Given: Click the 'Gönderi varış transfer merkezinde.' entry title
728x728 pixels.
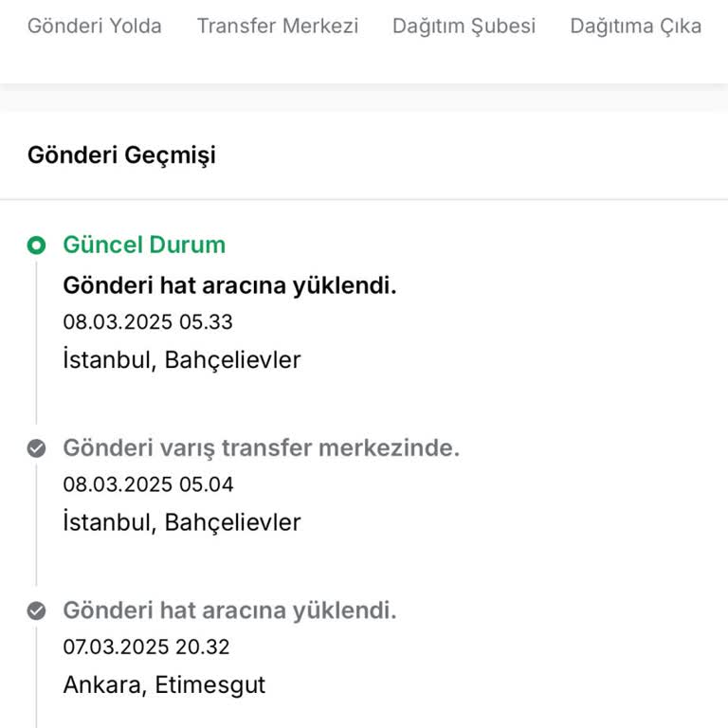Looking at the screenshot, I should [x=261, y=448].
